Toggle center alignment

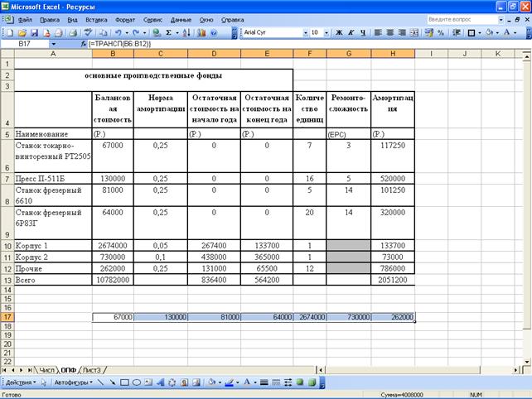coord(390,32)
